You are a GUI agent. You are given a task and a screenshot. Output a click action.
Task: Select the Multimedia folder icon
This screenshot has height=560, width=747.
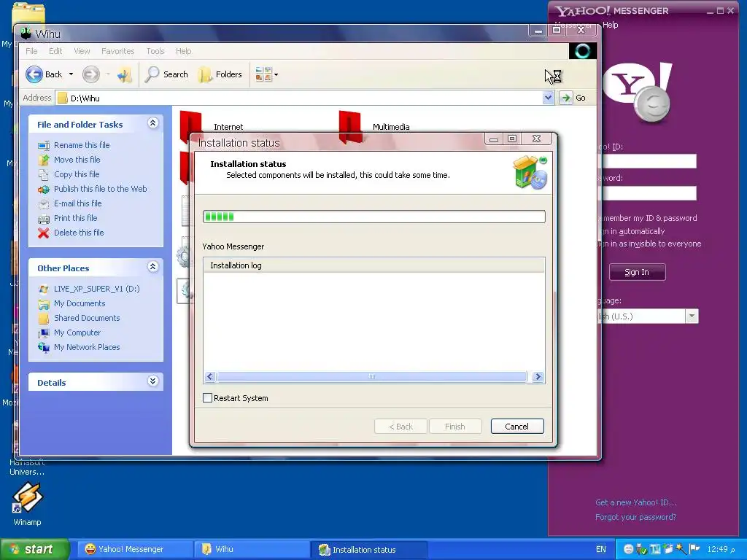click(x=349, y=125)
